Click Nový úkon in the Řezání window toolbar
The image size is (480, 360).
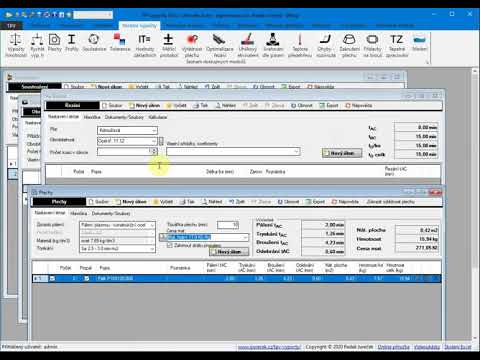pyautogui.click(x=145, y=105)
